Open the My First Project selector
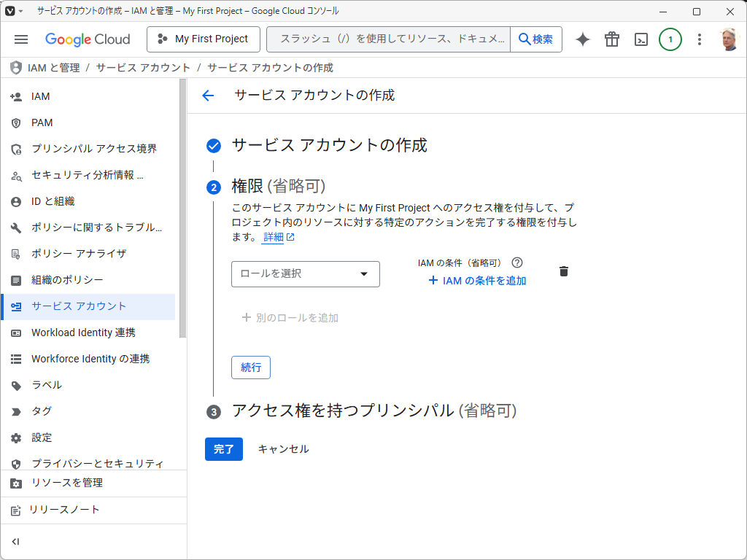Image resolution: width=747 pixels, height=560 pixels. (203, 39)
